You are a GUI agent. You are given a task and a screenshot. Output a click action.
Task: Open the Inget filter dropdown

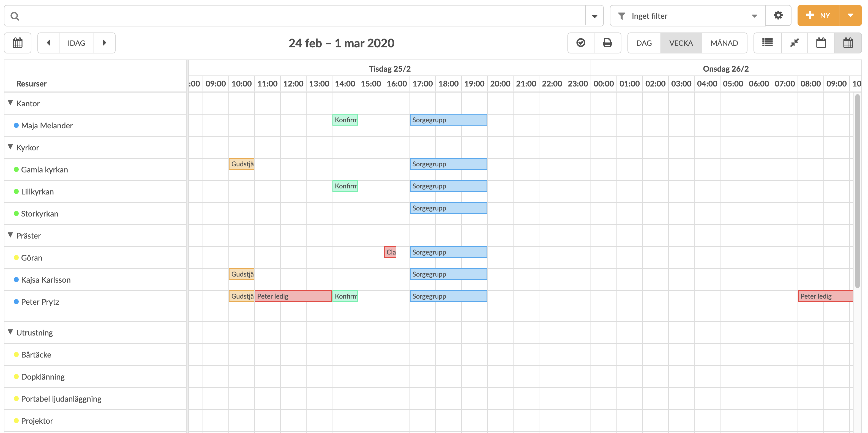(x=687, y=15)
